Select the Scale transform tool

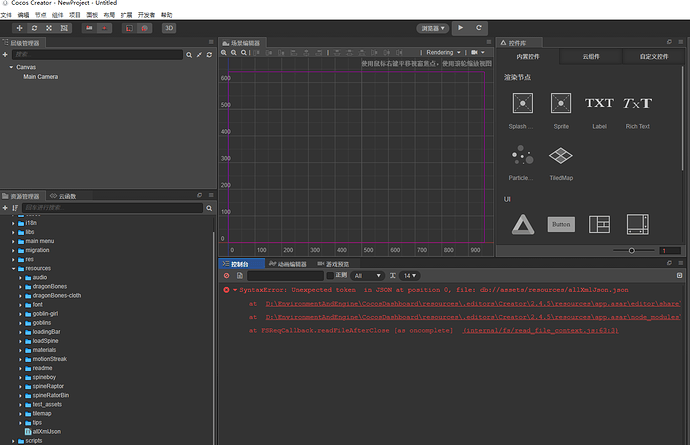[x=49, y=28]
